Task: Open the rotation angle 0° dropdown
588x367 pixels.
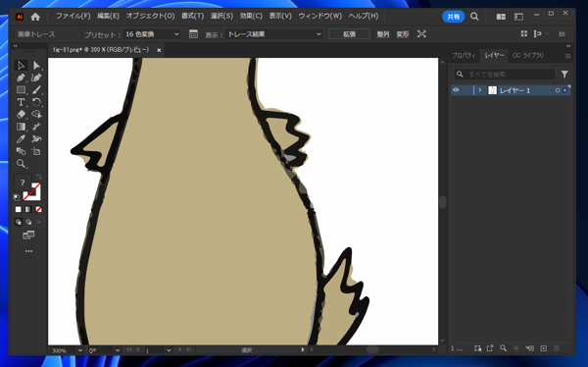Action: [118, 350]
